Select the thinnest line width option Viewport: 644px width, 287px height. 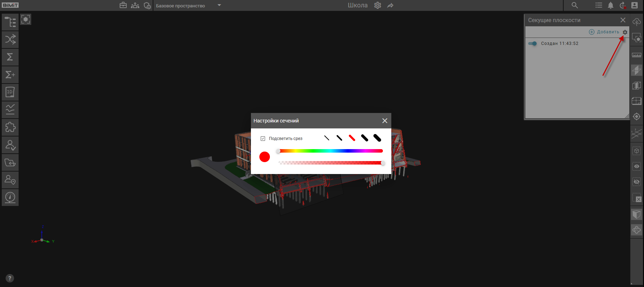[x=327, y=138]
